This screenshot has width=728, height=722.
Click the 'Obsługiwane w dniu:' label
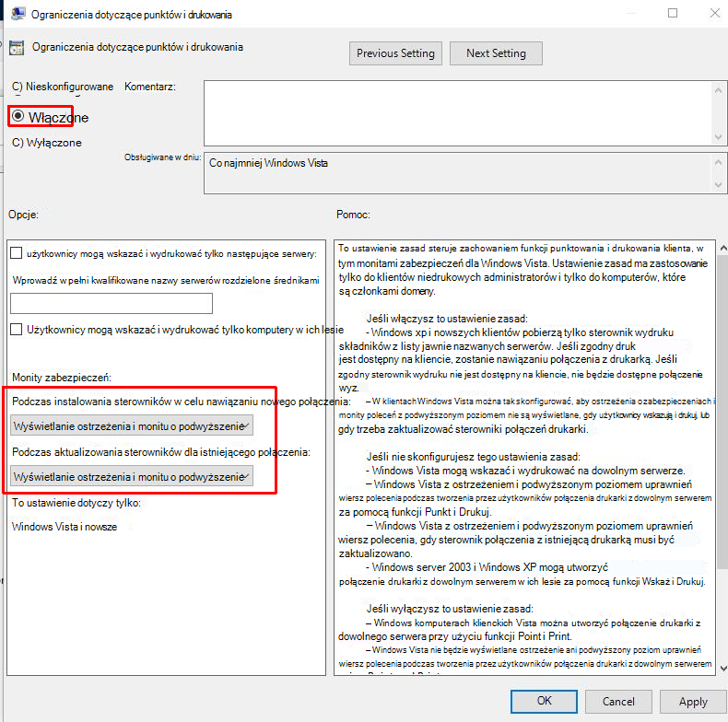coord(162,157)
